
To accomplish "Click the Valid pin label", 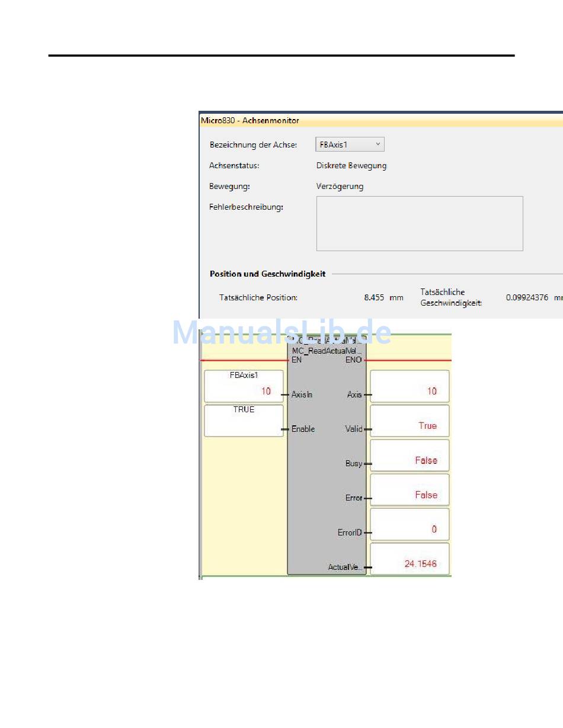I will coord(353,429).
